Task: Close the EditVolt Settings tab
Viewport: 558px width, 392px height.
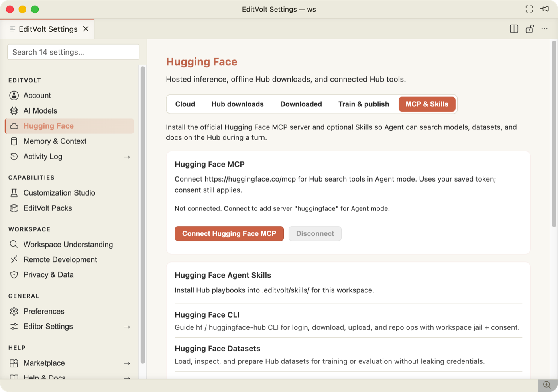Action: tap(86, 29)
